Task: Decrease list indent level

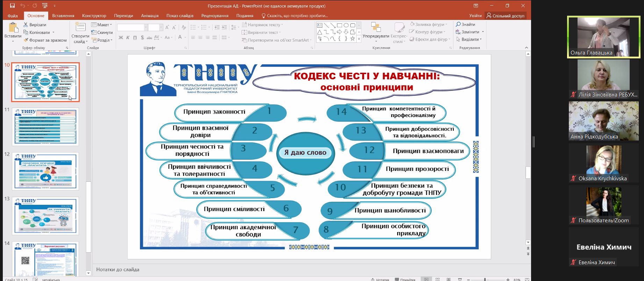Action: tap(217, 27)
